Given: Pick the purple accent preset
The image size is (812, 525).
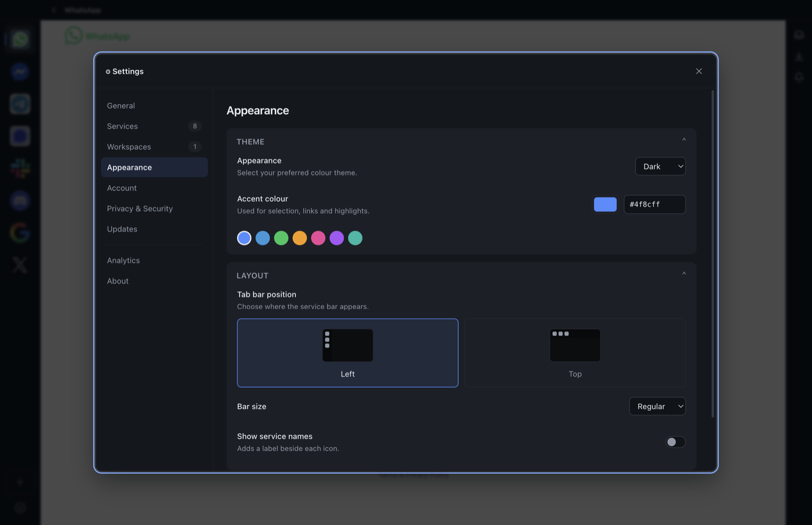Looking at the screenshot, I should (x=336, y=238).
